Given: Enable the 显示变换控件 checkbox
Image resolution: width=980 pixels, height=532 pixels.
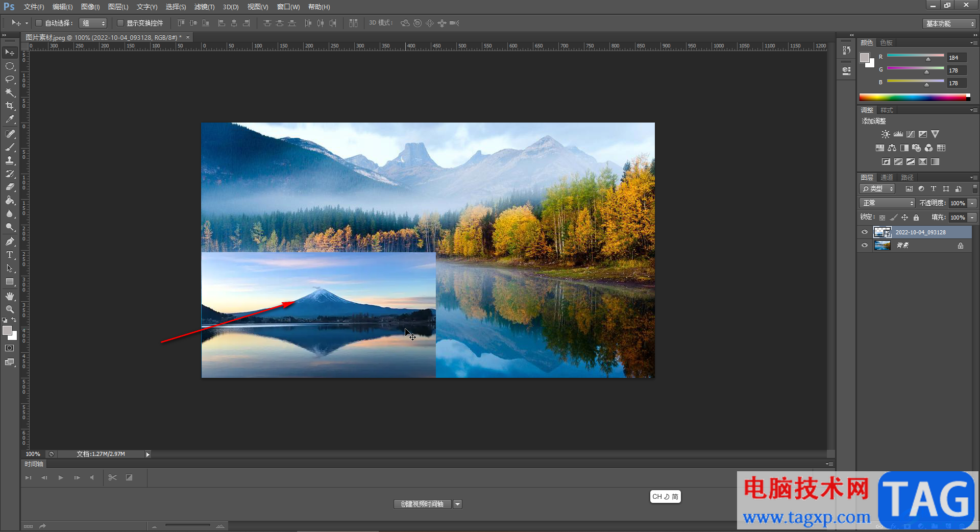Looking at the screenshot, I should coord(120,23).
